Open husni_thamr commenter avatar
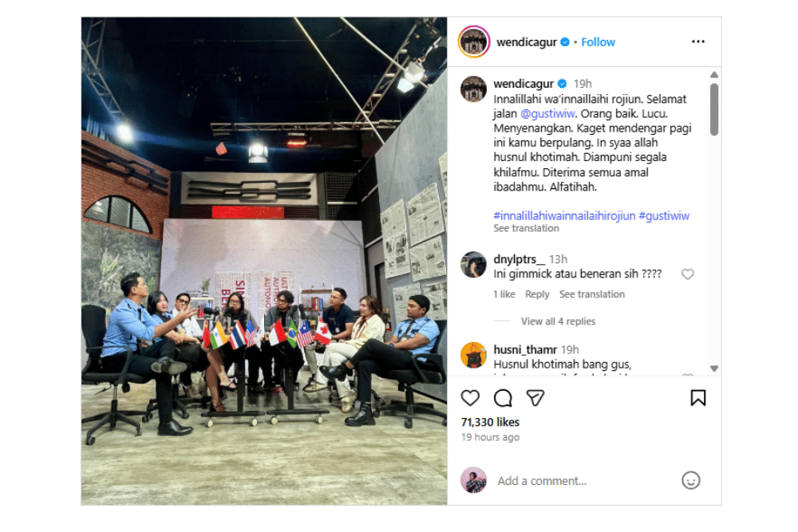The height and width of the screenshot is (532, 798). 473,355
